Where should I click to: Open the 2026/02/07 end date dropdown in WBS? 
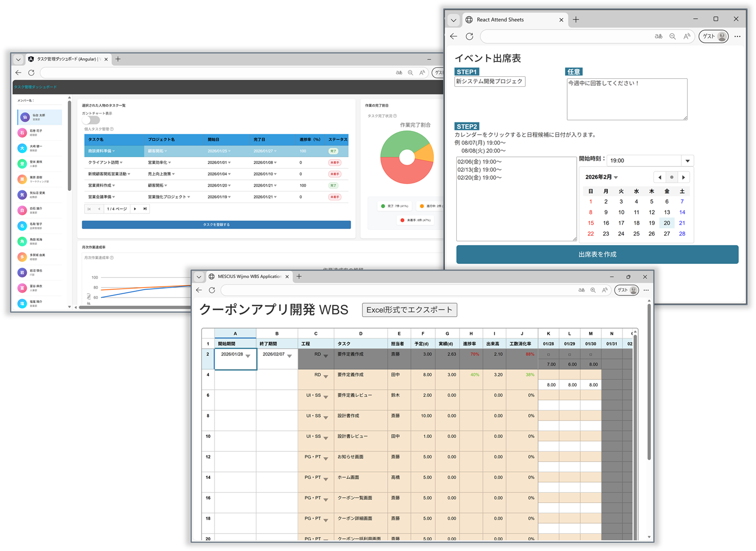[289, 356]
